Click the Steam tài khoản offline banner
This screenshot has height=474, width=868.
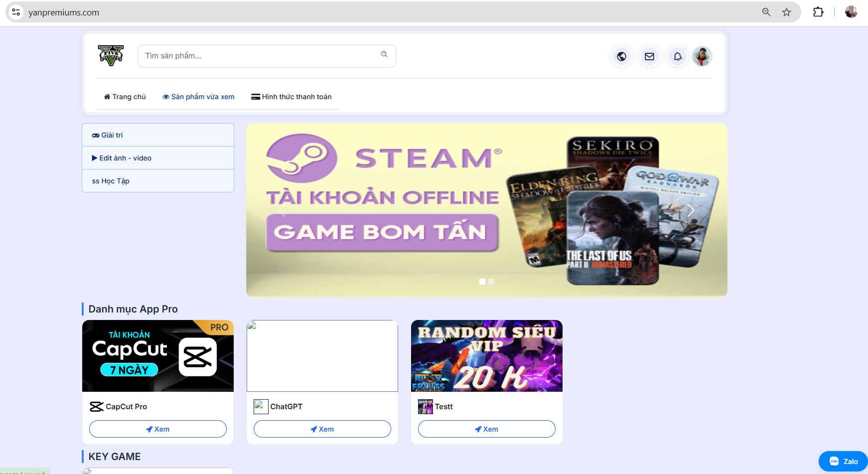(x=487, y=210)
